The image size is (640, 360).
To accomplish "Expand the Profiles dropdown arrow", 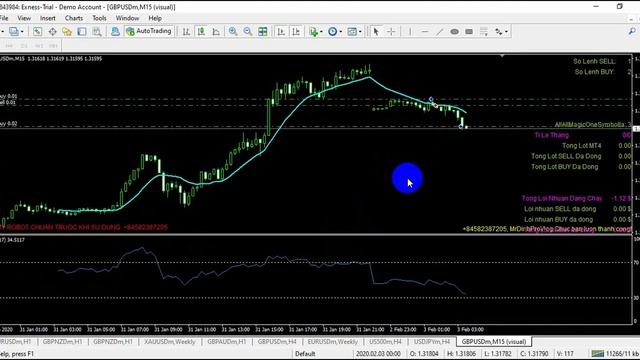I will coord(22,32).
